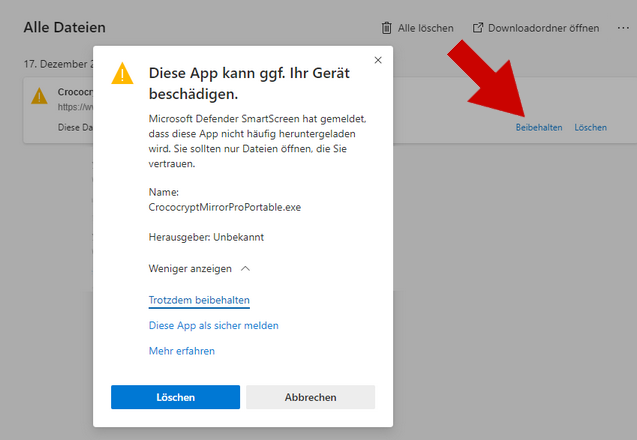
Task: Click the Abbrechen button
Action: [x=310, y=397]
